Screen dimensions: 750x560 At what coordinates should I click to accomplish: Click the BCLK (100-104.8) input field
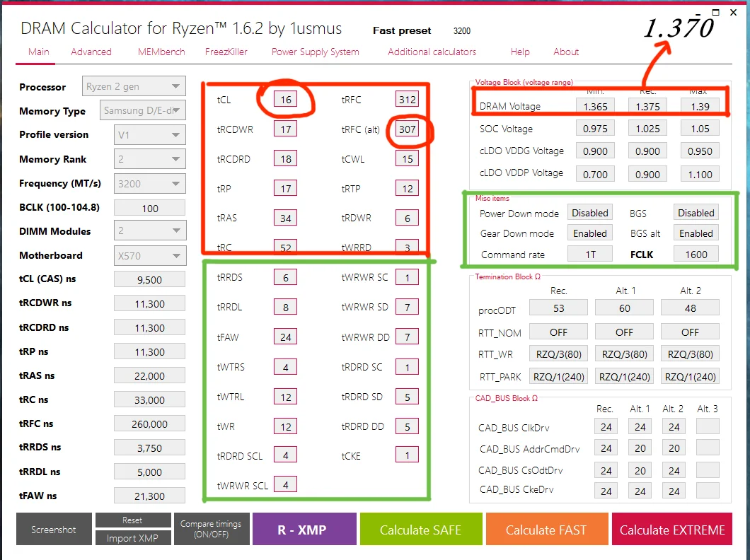point(150,208)
